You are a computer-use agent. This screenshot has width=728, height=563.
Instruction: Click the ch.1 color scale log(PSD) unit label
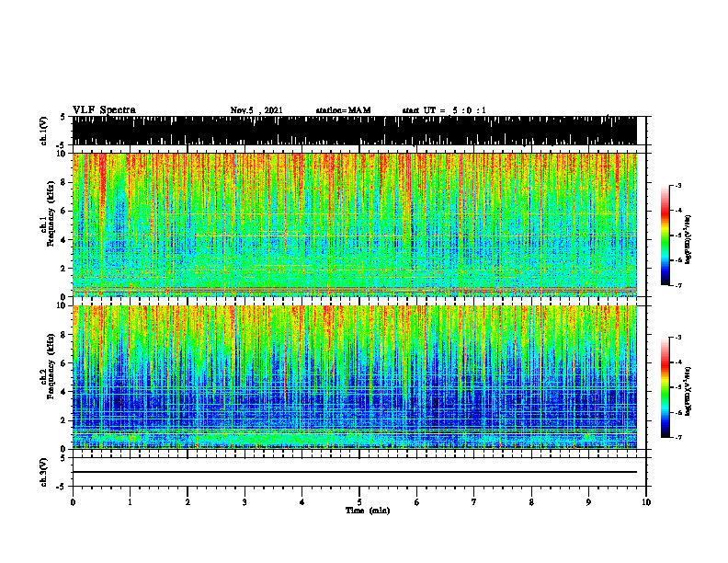(x=688, y=239)
